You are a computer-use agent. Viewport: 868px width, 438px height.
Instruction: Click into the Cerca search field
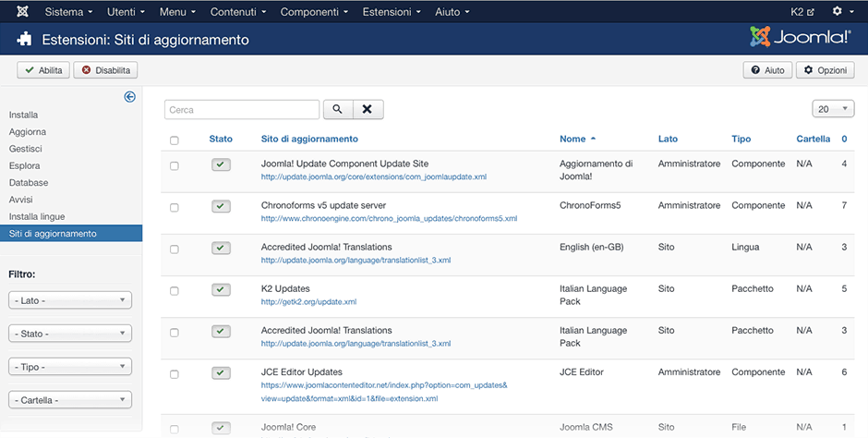[x=242, y=110]
